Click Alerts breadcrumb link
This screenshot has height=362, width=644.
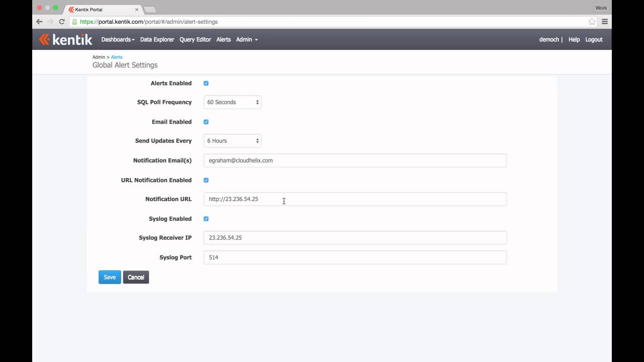tap(117, 57)
